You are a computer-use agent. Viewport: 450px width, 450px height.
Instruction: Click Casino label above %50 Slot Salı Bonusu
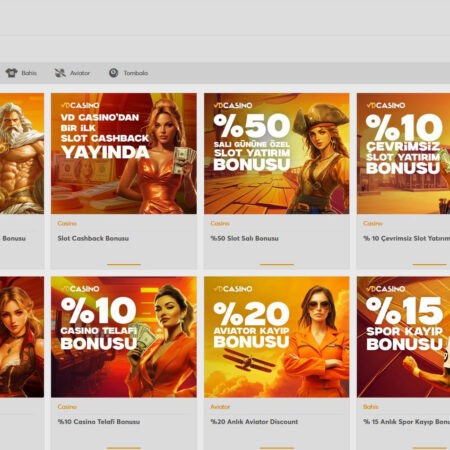220,223
